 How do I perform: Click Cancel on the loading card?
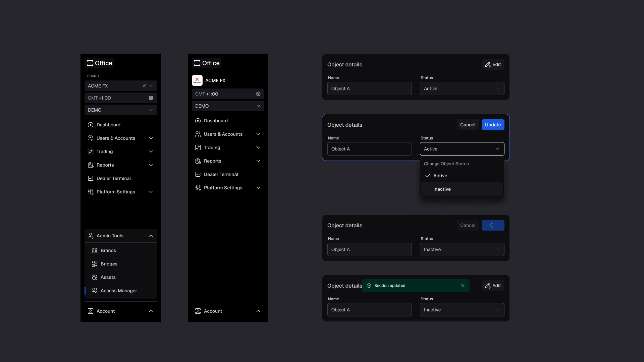click(468, 225)
